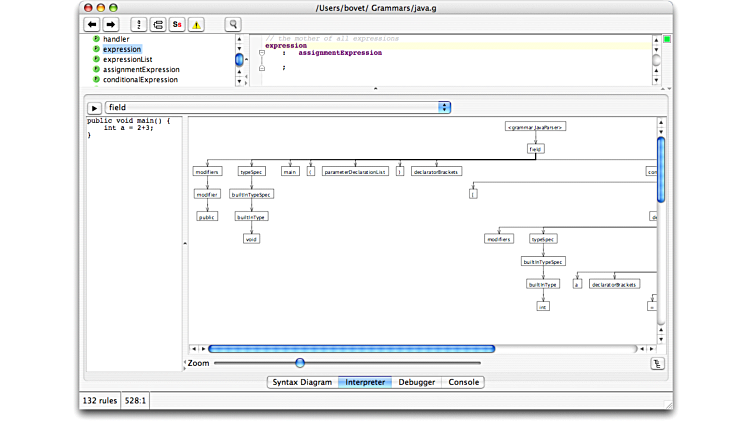
Task: Click the yellow warning triangle icon
Action: [197, 24]
